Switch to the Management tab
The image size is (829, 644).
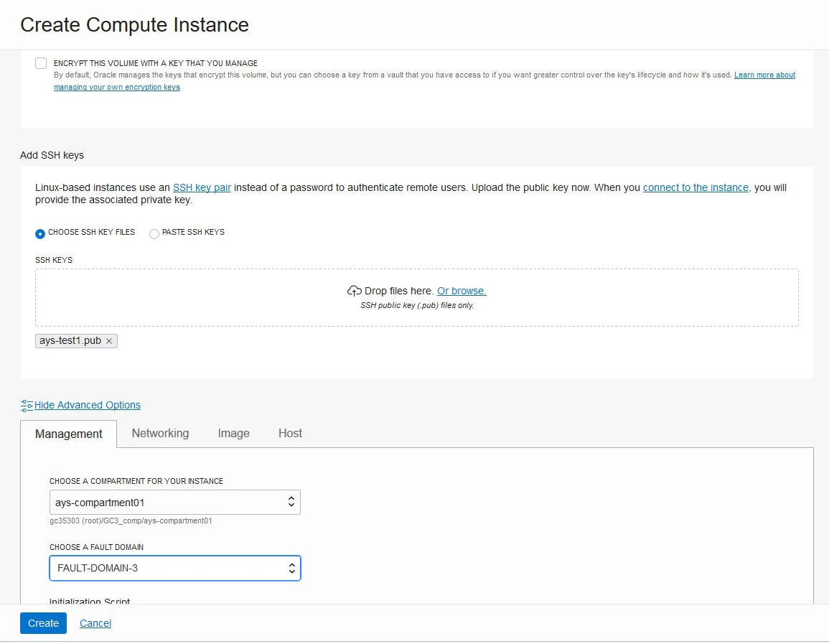coord(69,434)
